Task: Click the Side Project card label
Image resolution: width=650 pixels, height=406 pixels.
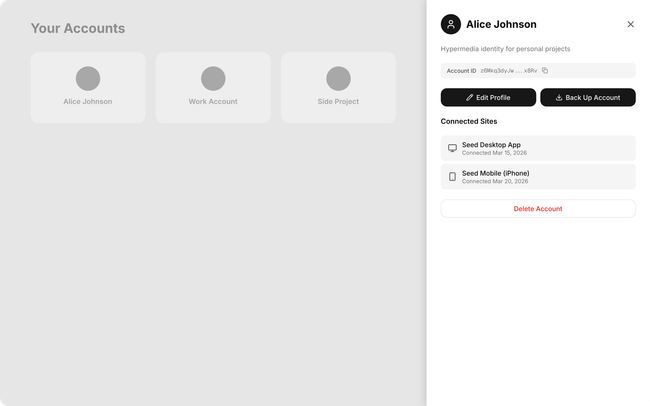Action: [x=338, y=102]
